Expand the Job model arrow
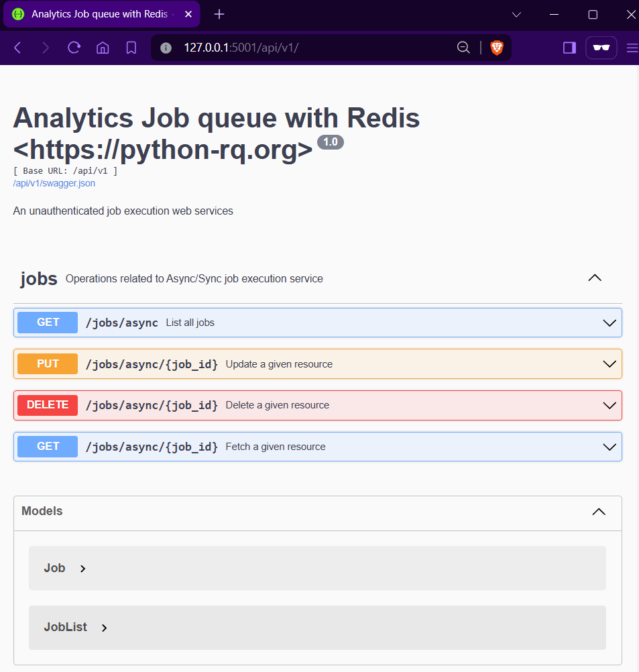639x672 pixels. (82, 569)
